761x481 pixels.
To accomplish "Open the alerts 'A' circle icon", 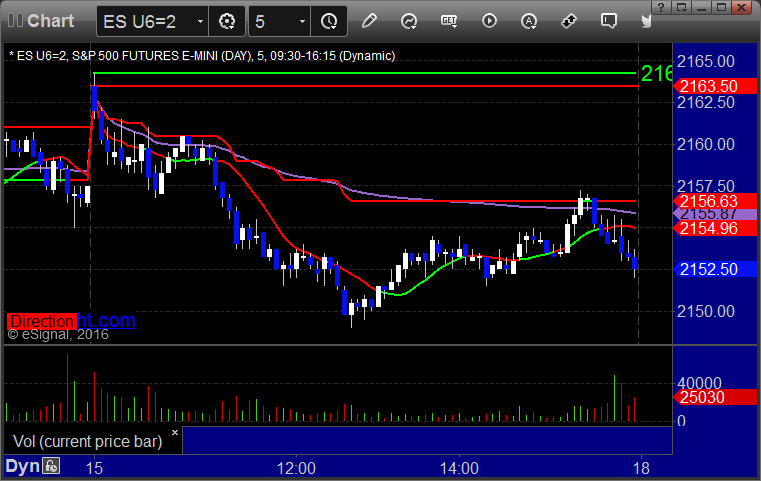I will (x=529, y=21).
